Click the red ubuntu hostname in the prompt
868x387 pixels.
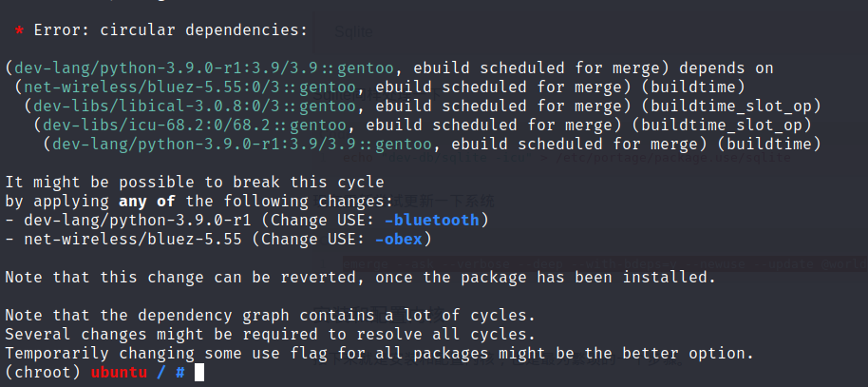tap(119, 372)
